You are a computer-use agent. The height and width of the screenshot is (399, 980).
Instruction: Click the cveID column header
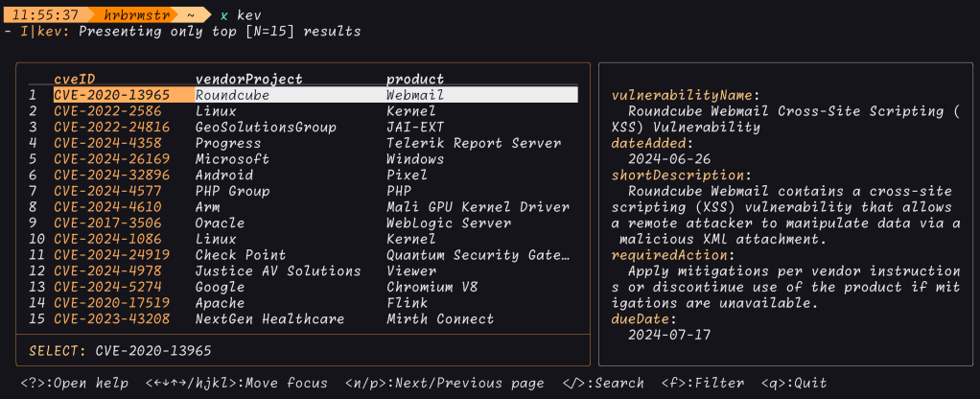[x=74, y=79]
